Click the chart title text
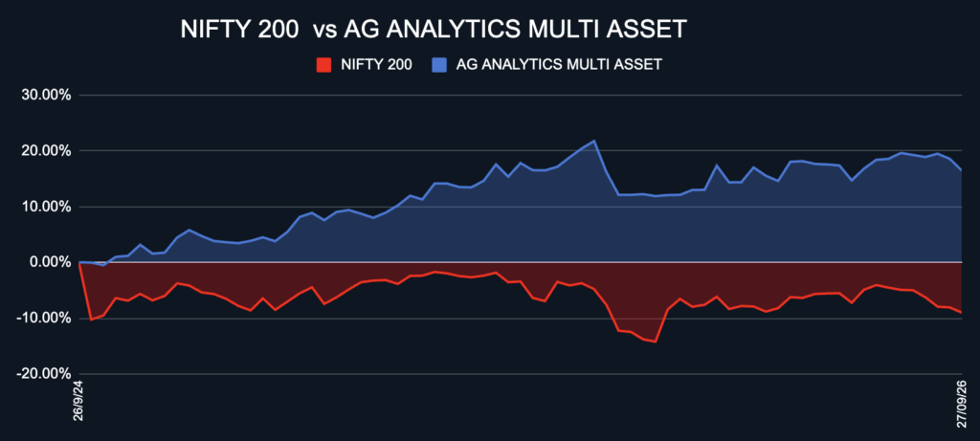The height and width of the screenshot is (441, 980). [x=434, y=30]
